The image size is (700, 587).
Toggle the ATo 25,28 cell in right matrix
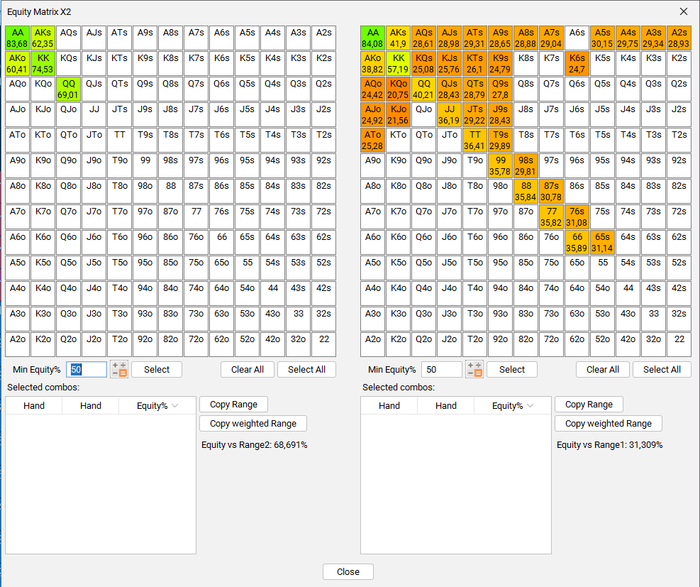tap(373, 140)
